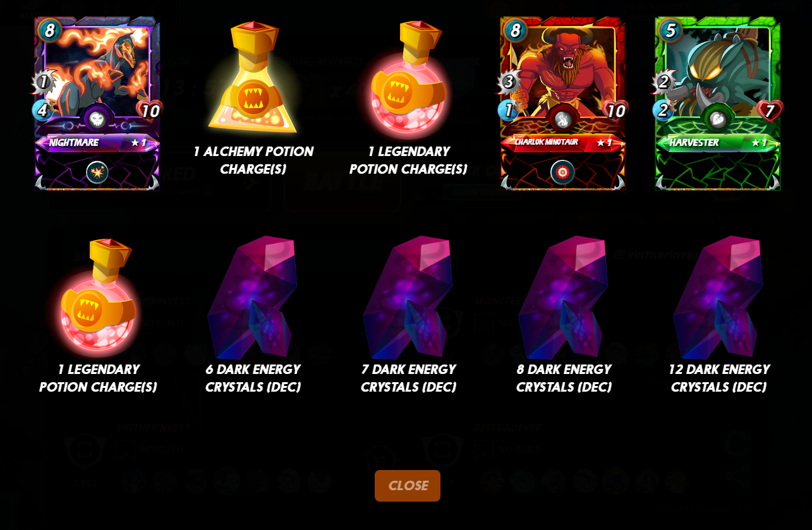Screen dimensions: 812x530
Task: Click the Nightmare card ability icon
Action: click(x=97, y=172)
